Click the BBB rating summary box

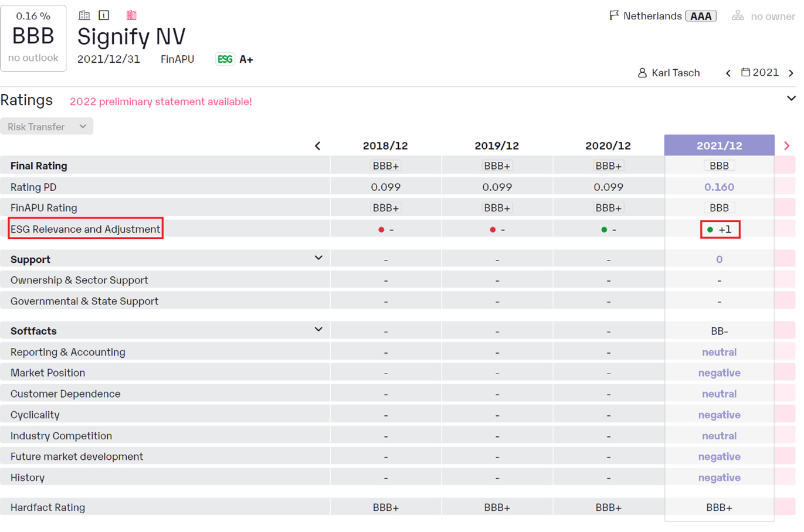(x=33, y=38)
